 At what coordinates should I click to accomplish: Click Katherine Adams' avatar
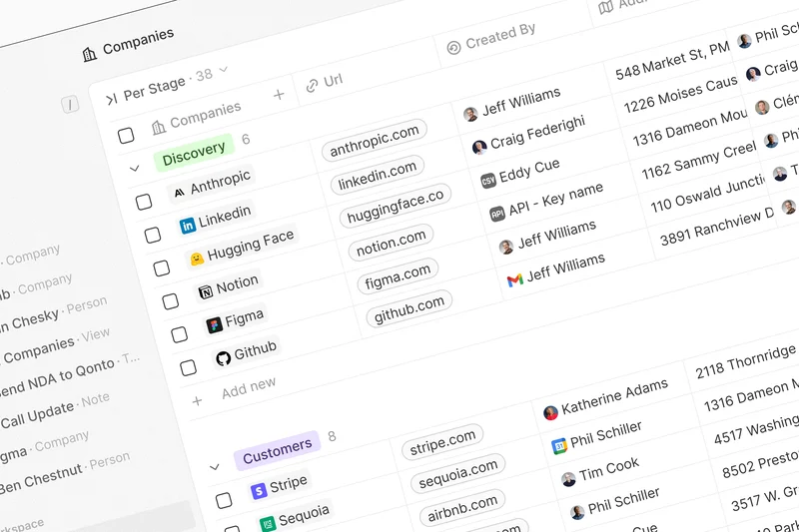(x=550, y=413)
